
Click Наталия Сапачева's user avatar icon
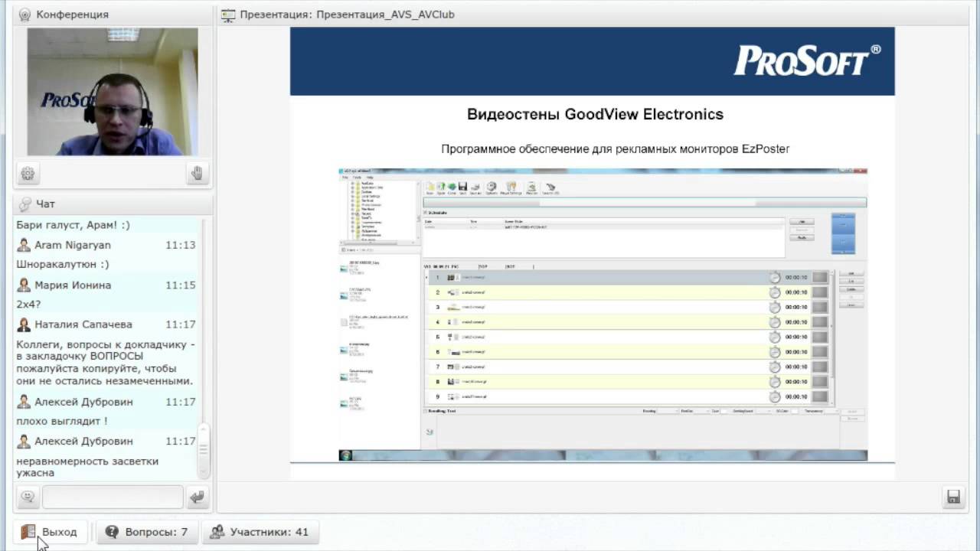click(24, 324)
